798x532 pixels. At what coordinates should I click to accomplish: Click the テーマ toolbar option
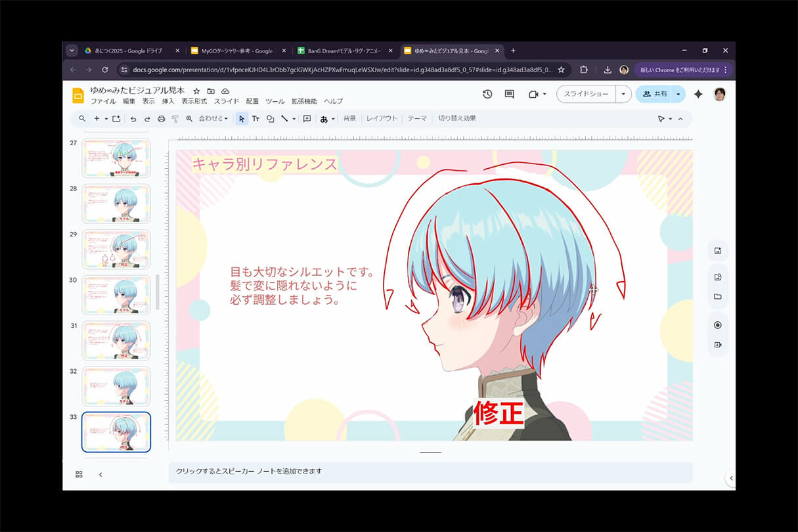[417, 118]
